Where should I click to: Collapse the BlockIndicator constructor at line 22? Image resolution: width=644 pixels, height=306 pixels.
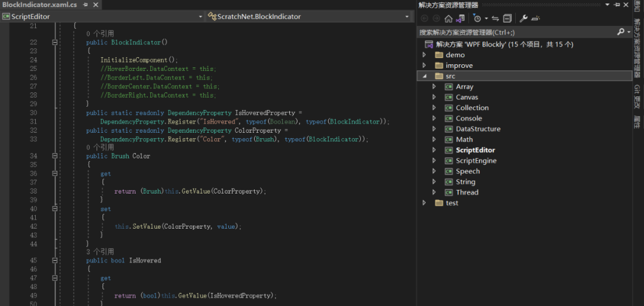pos(55,42)
